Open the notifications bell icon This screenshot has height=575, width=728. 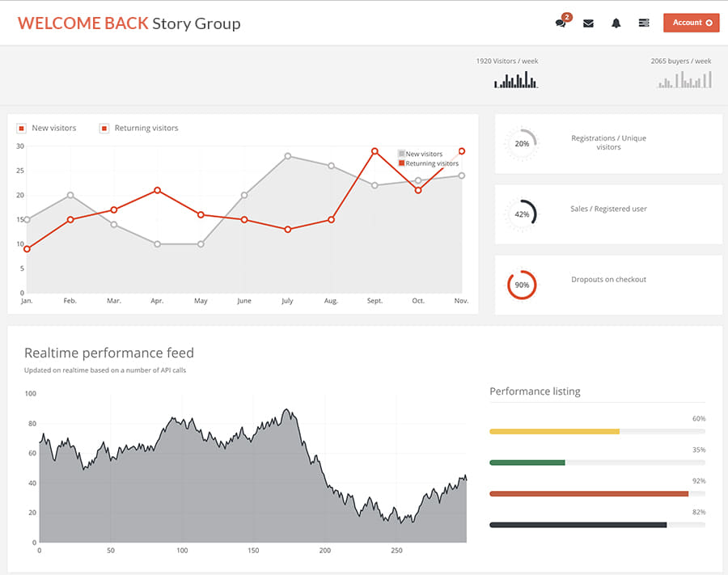pyautogui.click(x=616, y=23)
